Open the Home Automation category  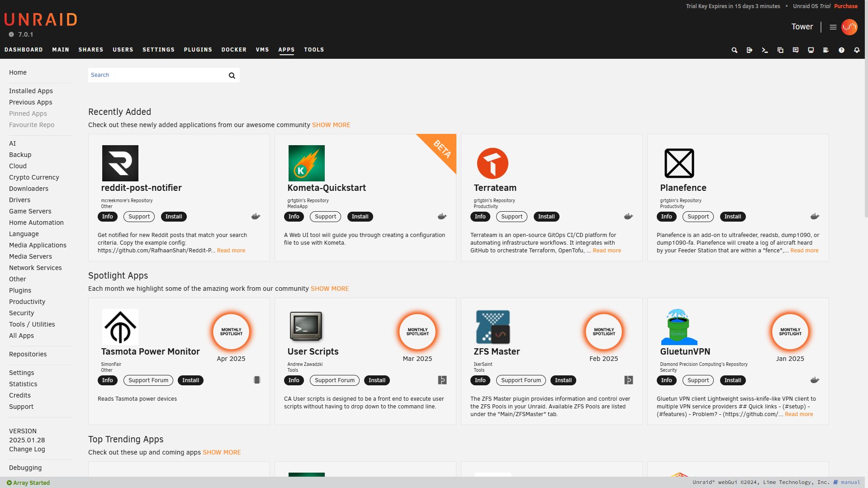point(36,223)
